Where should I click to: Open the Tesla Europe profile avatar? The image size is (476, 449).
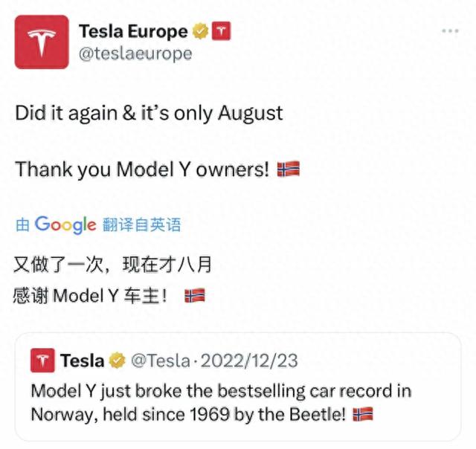[42, 42]
